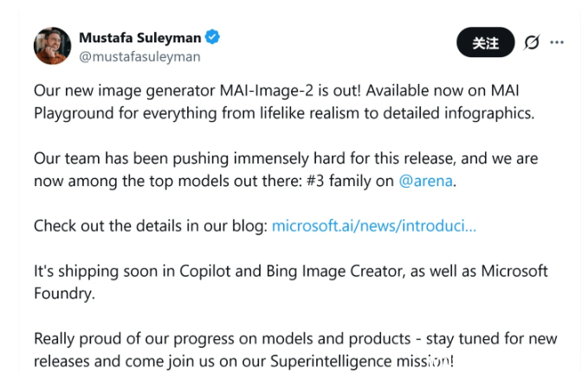Open Mustafa Suleyman's profile picture
Image resolution: width=588 pixels, height=372 pixels.
point(52,46)
